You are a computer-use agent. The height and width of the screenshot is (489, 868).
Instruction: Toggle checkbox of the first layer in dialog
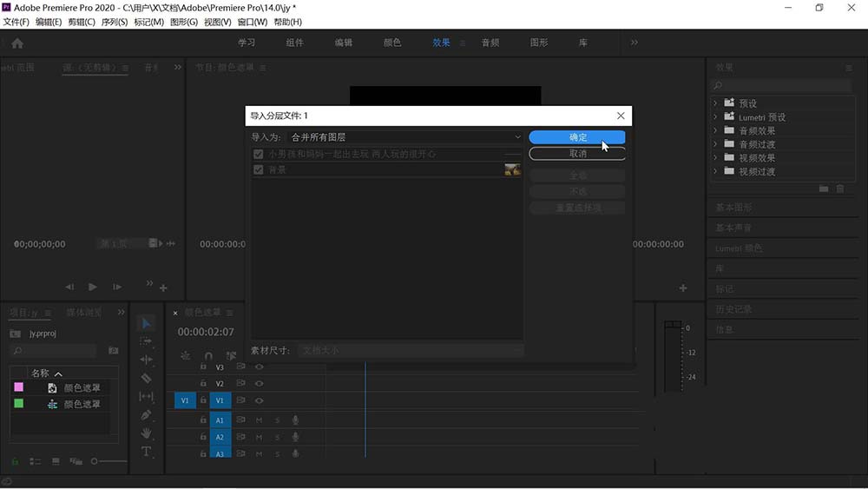click(x=258, y=154)
